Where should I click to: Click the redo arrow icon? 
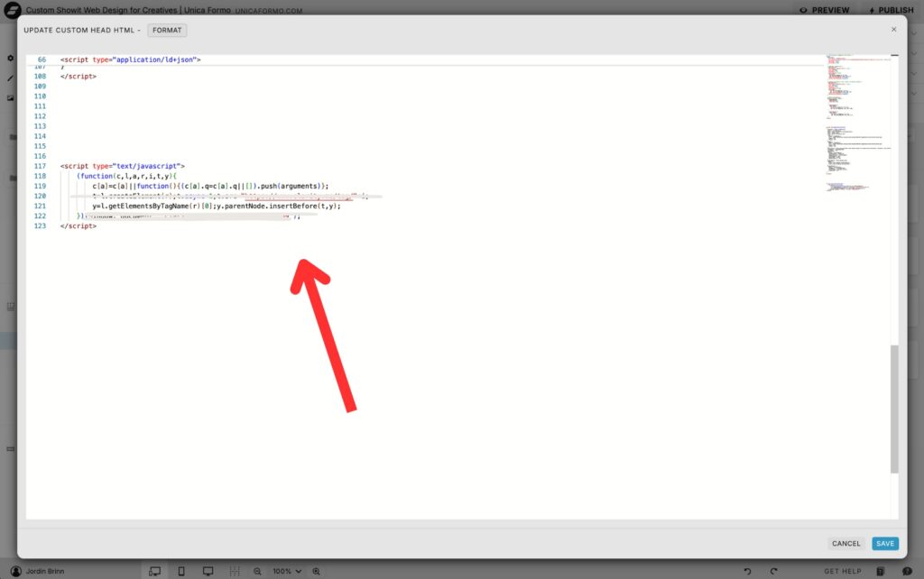[772, 571]
